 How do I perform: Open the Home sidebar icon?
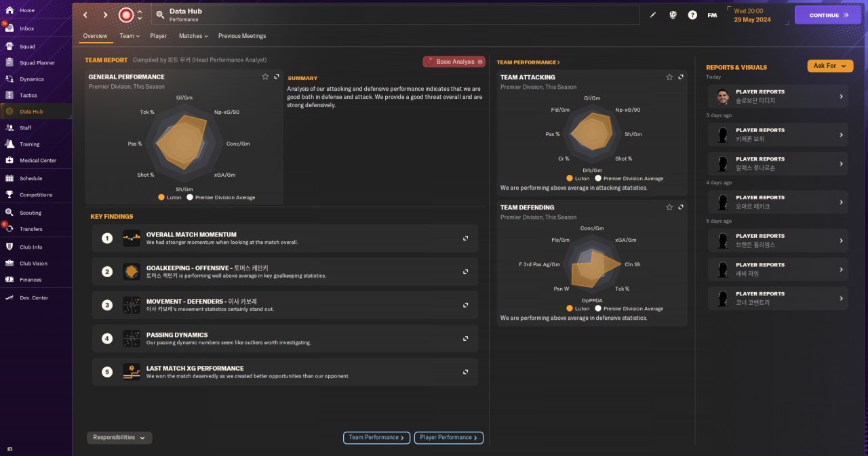coord(9,10)
